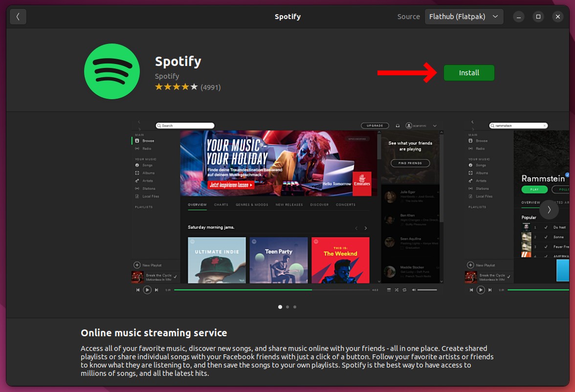Click the Break the Cycle album art in the first screenshot

tap(137, 277)
